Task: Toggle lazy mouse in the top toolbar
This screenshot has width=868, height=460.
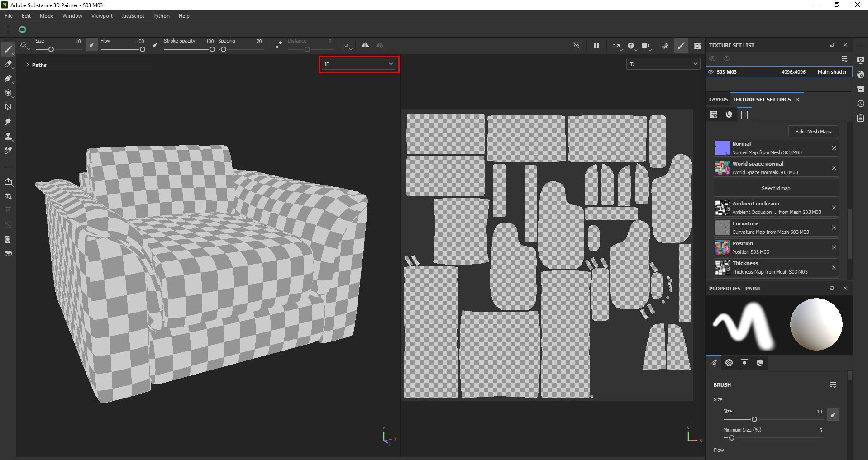Action: coord(279,45)
